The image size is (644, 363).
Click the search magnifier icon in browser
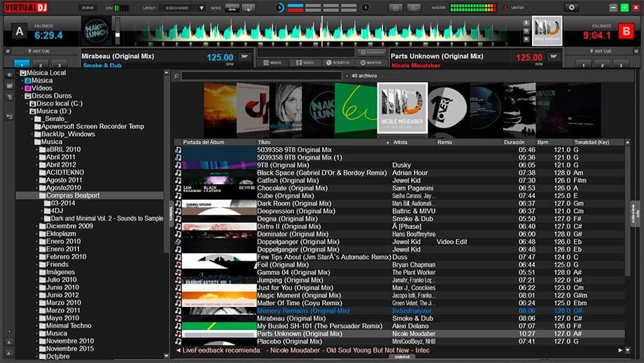176,76
